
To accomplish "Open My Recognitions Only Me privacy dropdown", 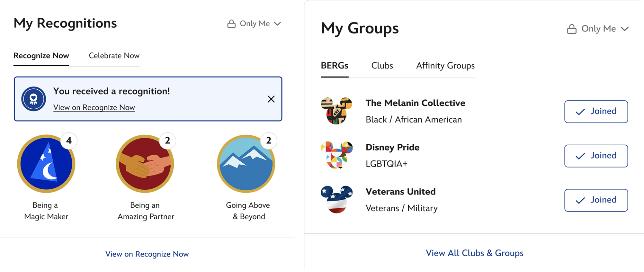I will point(255,24).
